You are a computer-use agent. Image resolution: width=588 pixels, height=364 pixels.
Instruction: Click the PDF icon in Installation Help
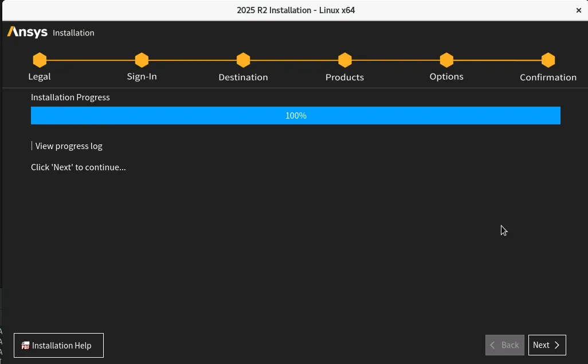pyautogui.click(x=25, y=345)
